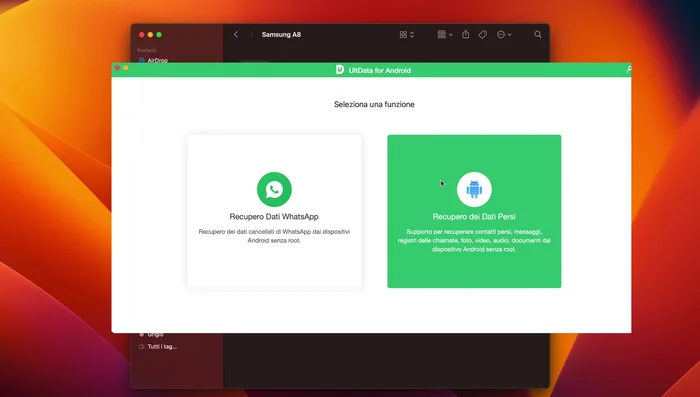This screenshot has height=397, width=700.
Task: Click the text Seleziona una funzione
Action: pos(374,104)
